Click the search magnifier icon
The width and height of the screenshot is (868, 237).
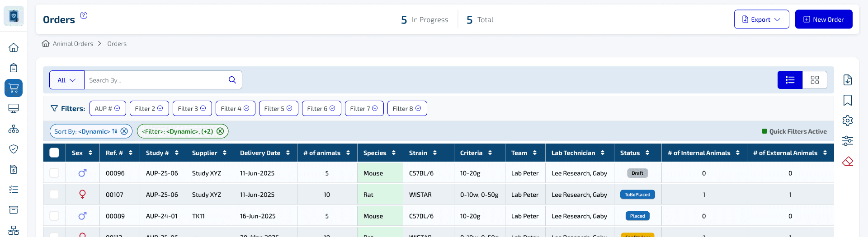pos(232,80)
